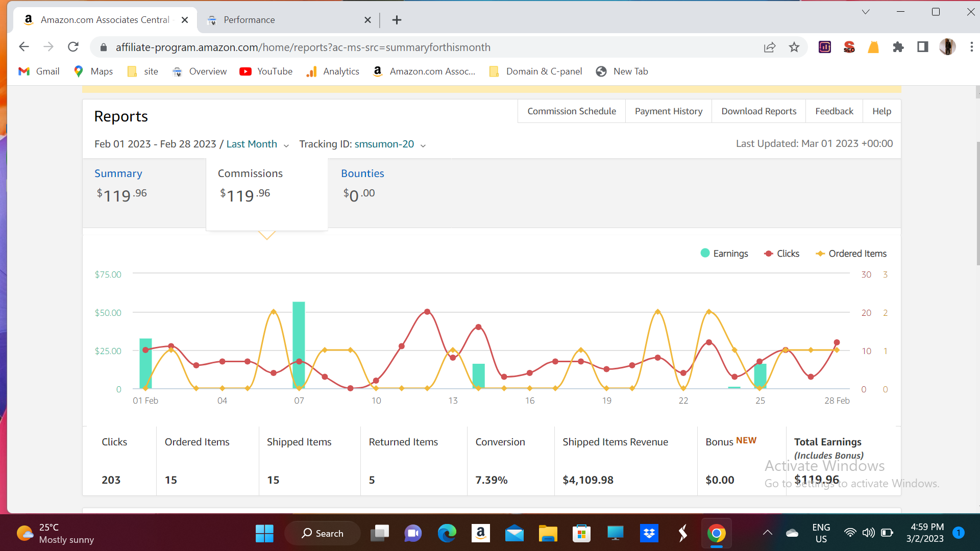Open the Feedback link
The image size is (980, 551).
coord(834,111)
